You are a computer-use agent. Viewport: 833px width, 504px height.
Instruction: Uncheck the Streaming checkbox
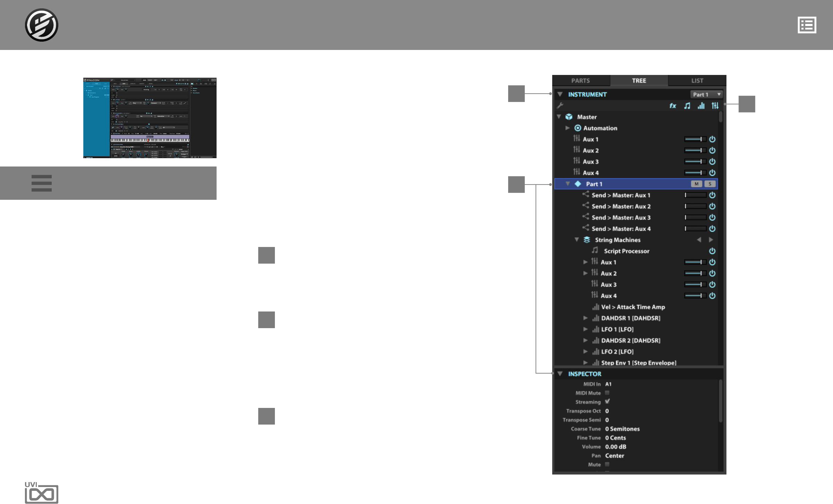pos(607,402)
